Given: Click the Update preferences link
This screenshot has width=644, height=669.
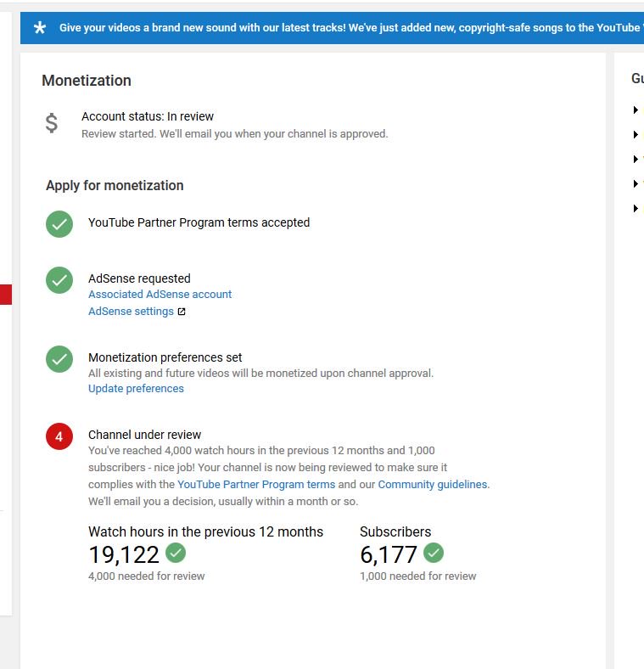Looking at the screenshot, I should click(x=136, y=389).
